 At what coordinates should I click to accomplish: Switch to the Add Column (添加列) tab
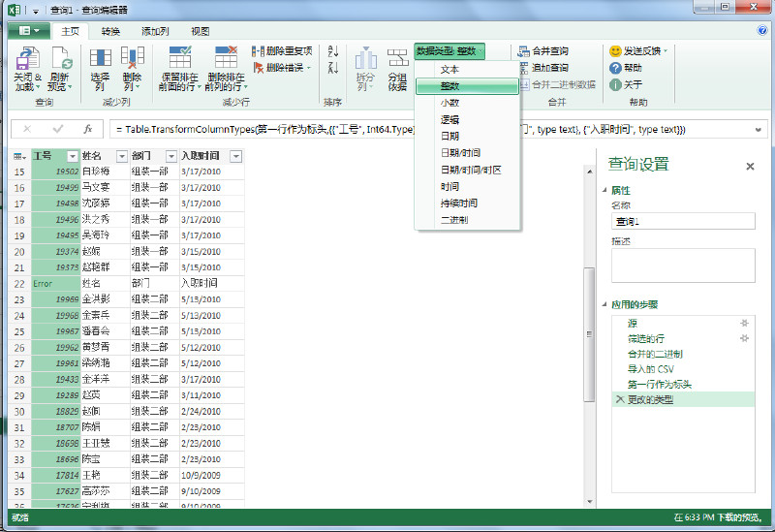click(x=155, y=31)
